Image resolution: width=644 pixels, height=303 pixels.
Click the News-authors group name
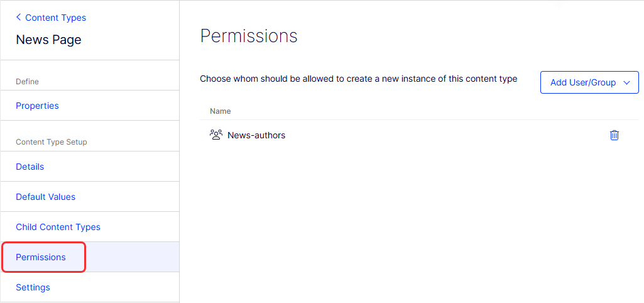[x=256, y=135]
